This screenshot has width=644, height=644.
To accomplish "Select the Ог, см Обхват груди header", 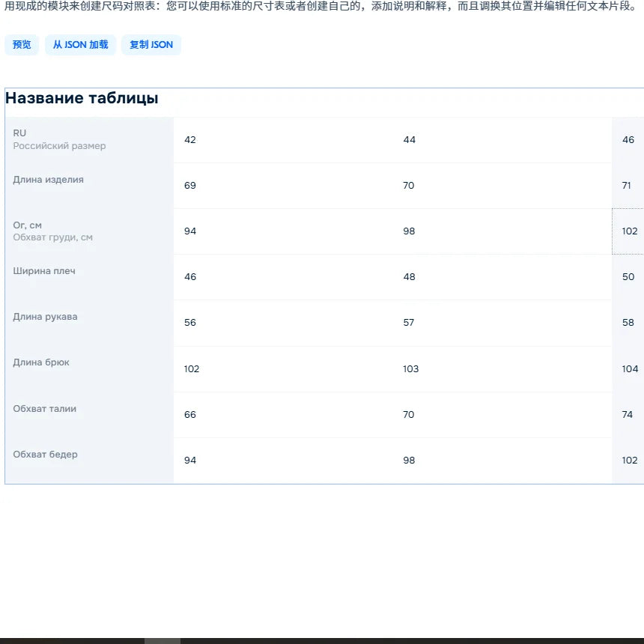I will point(90,231).
